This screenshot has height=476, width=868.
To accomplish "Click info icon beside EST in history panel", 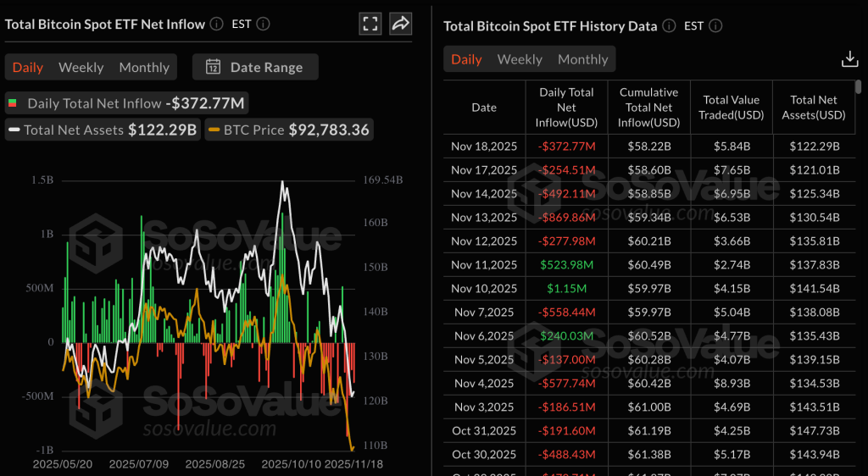I will pos(715,26).
